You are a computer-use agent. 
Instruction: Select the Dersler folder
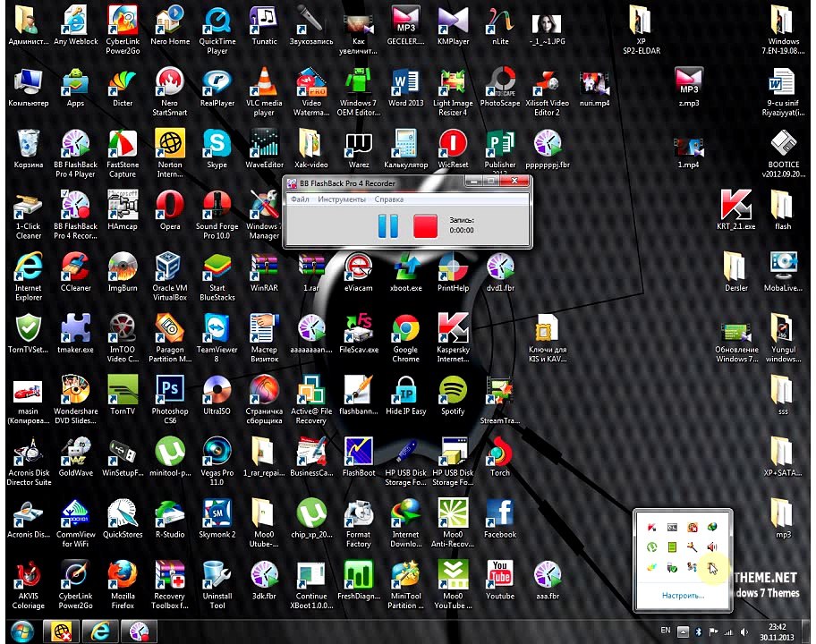tap(735, 272)
